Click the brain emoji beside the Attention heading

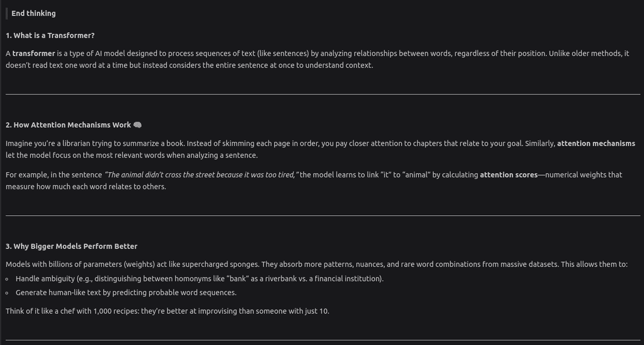pos(137,125)
